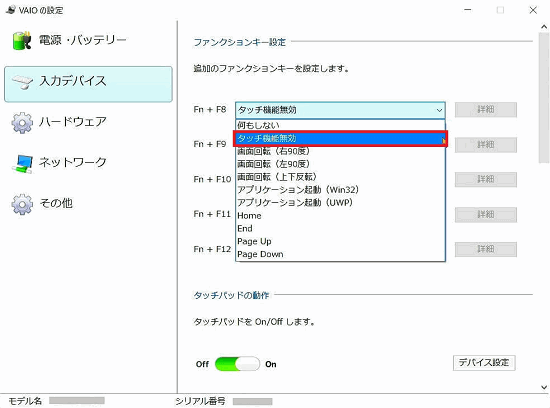550x408 pixels.
Task: Click the シリアル番号 status label
Action: pos(201,401)
